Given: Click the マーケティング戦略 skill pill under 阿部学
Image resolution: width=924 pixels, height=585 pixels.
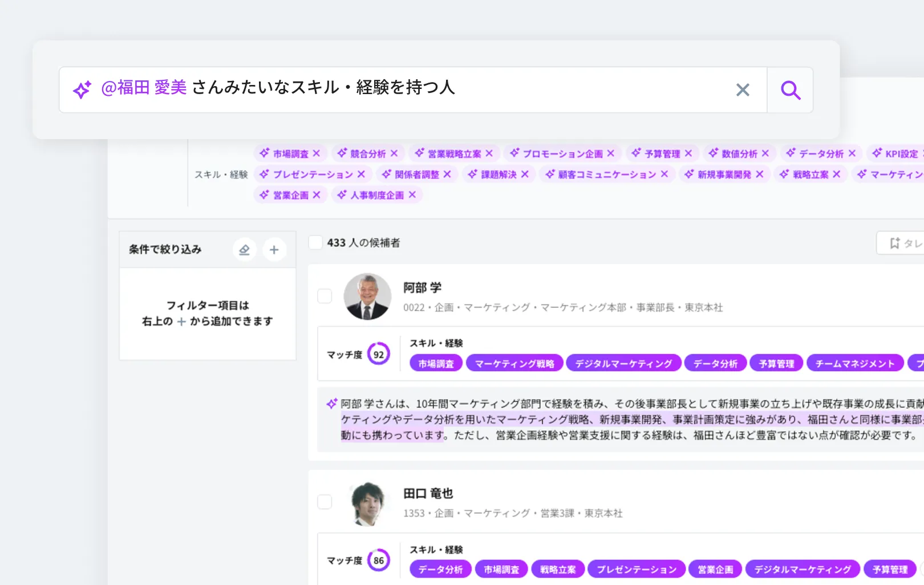Looking at the screenshot, I should point(514,363).
